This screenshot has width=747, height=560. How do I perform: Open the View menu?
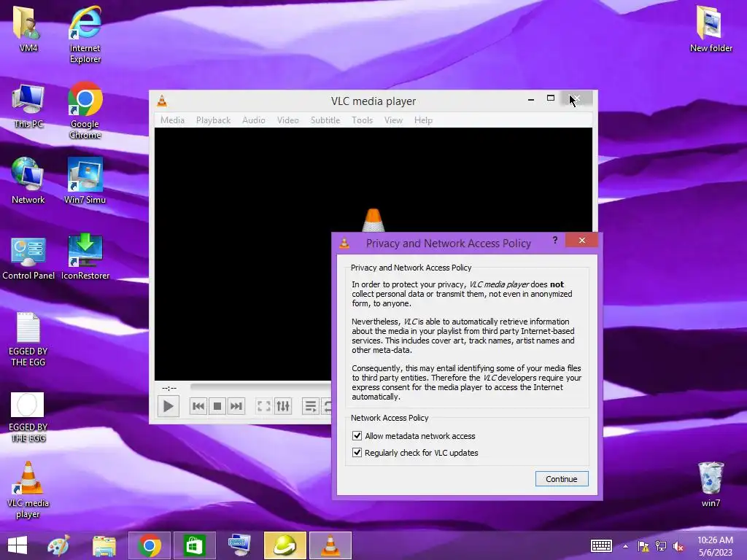click(393, 120)
